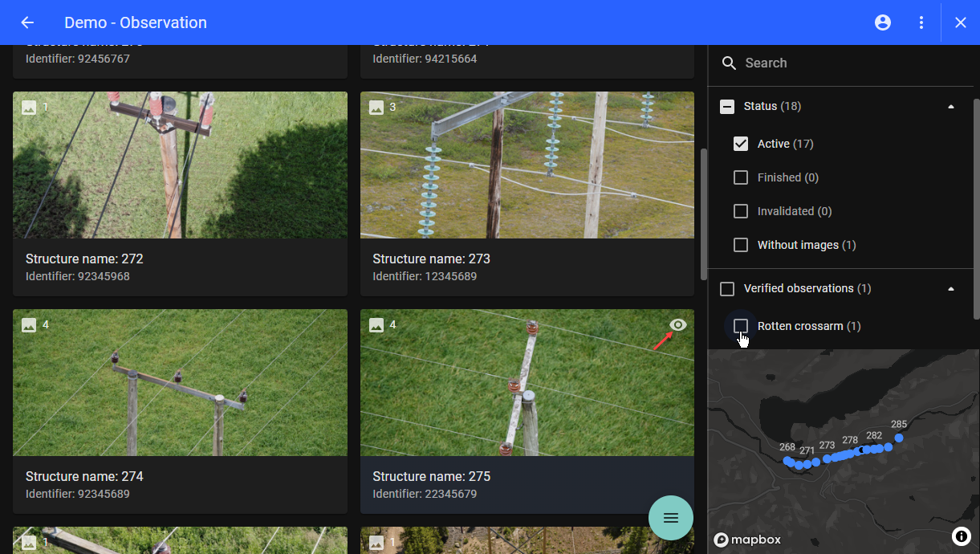The width and height of the screenshot is (980, 554).
Task: Open the three-dot more options menu
Action: [921, 22]
